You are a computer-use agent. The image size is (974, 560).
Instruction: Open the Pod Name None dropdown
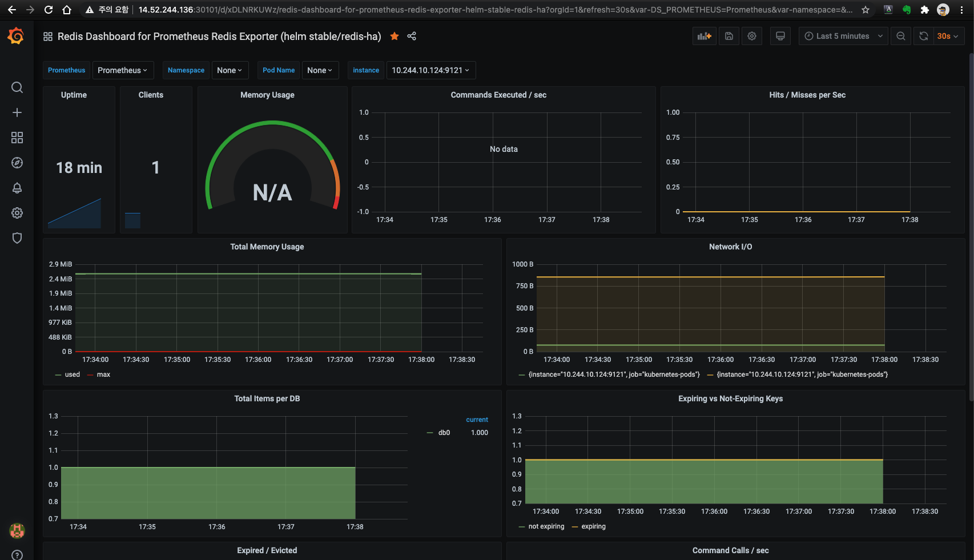(x=320, y=70)
